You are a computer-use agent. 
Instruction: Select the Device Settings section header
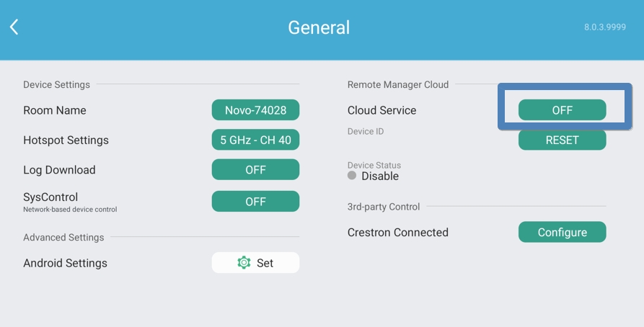56,84
